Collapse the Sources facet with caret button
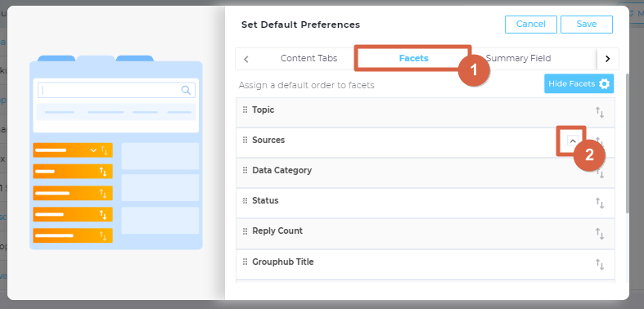The image size is (644, 309). tap(573, 141)
